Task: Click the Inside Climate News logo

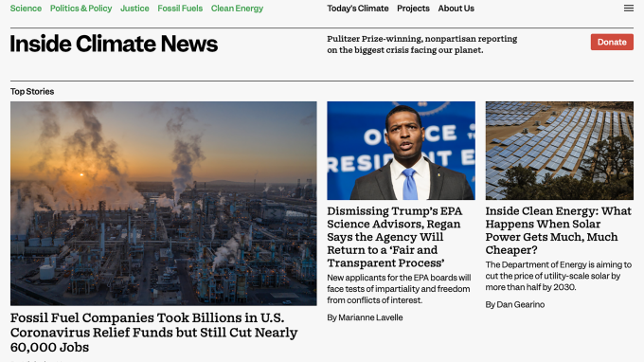Action: pyautogui.click(x=114, y=44)
